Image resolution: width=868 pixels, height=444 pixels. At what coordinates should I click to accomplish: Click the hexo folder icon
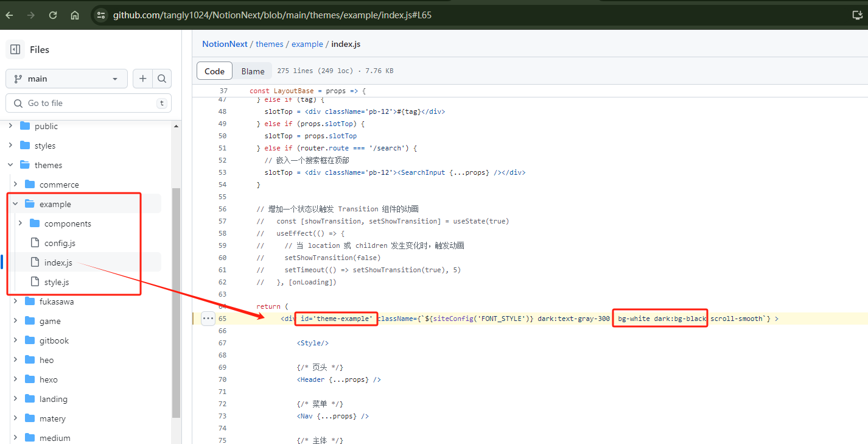[30, 379]
